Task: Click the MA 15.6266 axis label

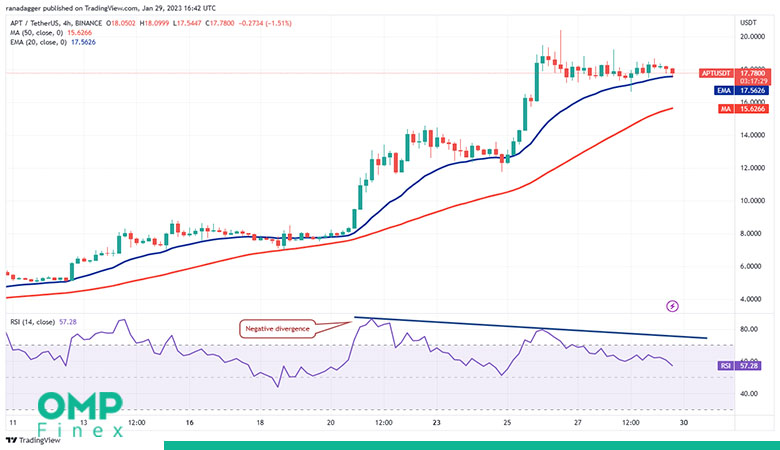Action: click(x=744, y=108)
